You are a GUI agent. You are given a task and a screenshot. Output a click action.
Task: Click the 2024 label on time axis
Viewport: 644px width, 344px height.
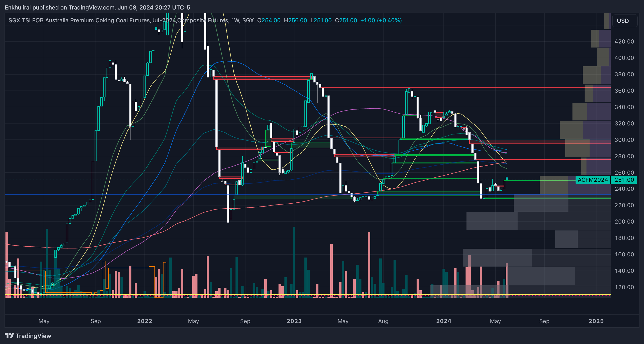443,321
